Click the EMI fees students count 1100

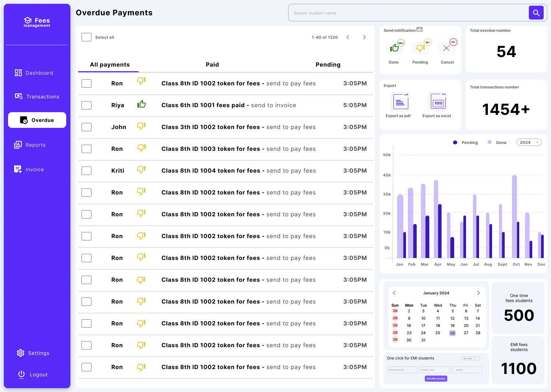tap(519, 369)
